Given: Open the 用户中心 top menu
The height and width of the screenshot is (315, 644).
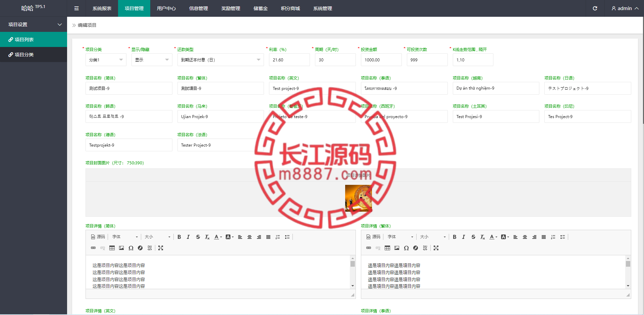Looking at the screenshot, I should [x=166, y=8].
